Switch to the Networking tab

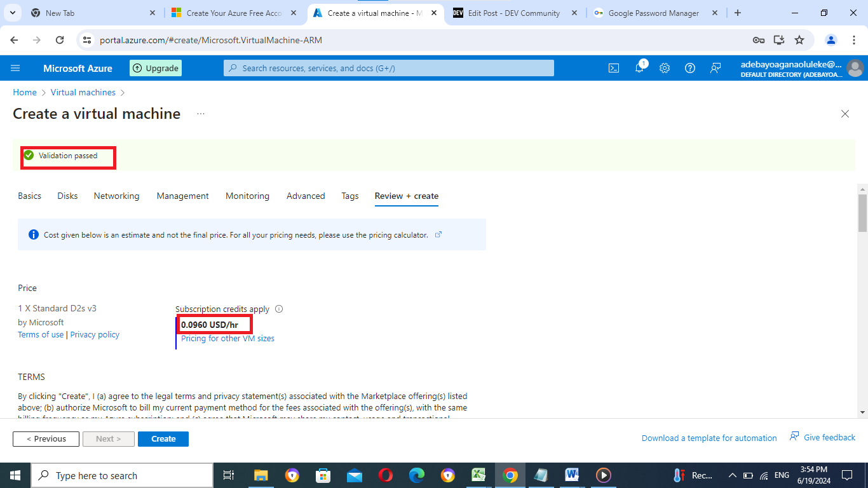[116, 196]
